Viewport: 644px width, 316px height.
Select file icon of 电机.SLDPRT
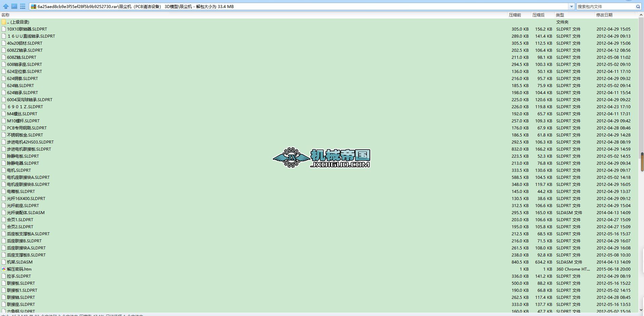tap(4, 170)
